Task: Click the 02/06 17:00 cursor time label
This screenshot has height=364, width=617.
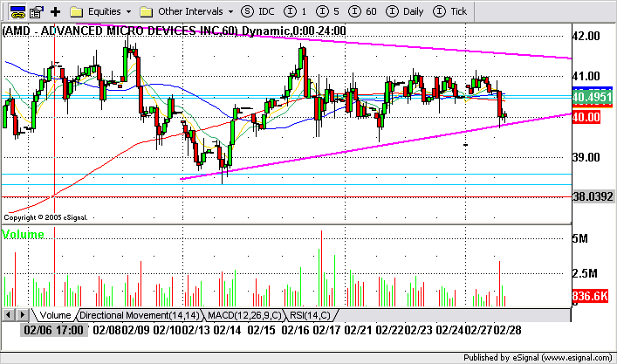Action: [54, 330]
